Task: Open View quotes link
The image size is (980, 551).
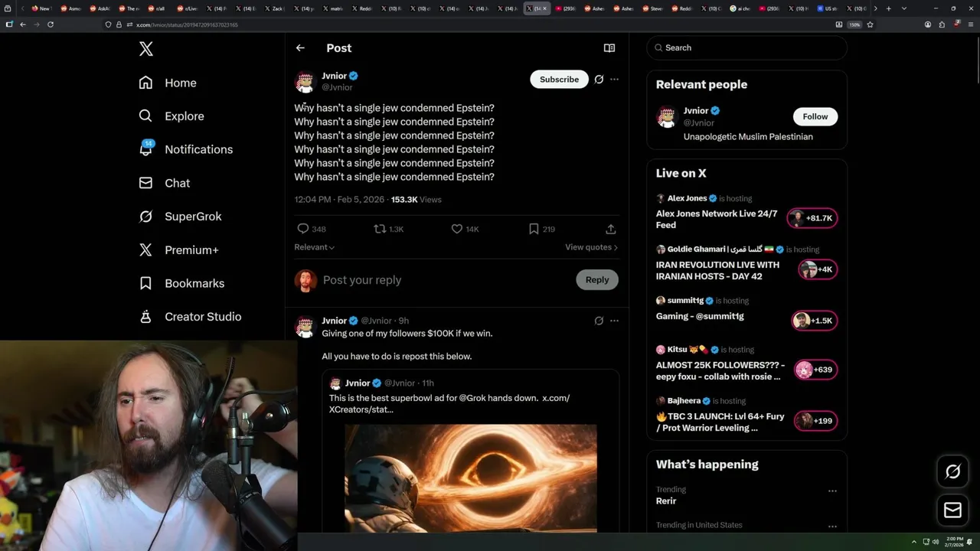Action: click(591, 247)
